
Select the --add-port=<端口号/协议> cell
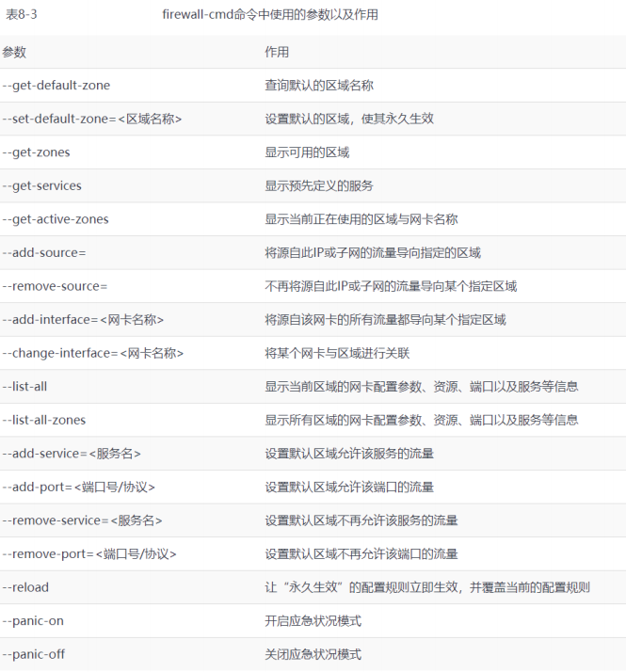coord(78,487)
